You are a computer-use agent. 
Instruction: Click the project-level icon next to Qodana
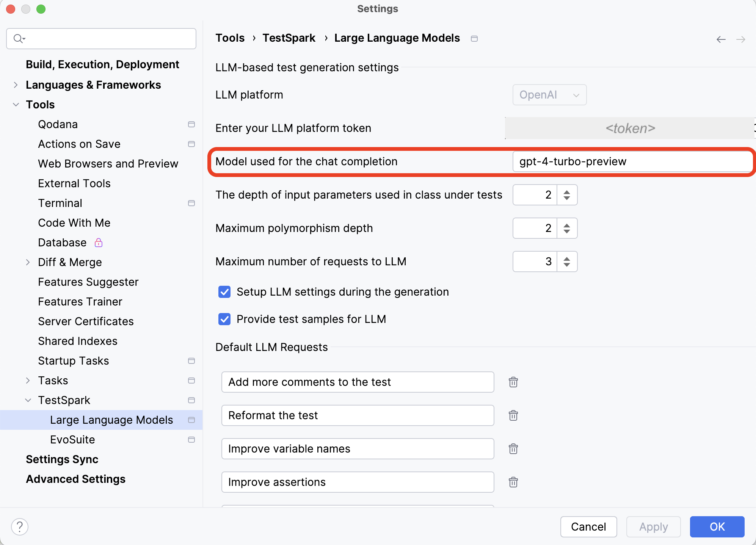191,124
